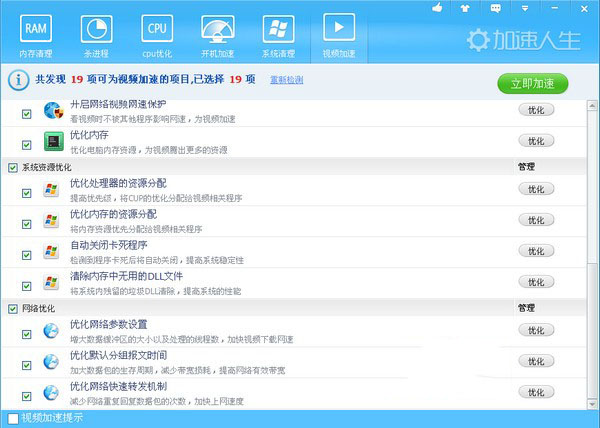Select the 优化默认分组报文时间 title text
This screenshot has width=600, height=428.
(118, 356)
